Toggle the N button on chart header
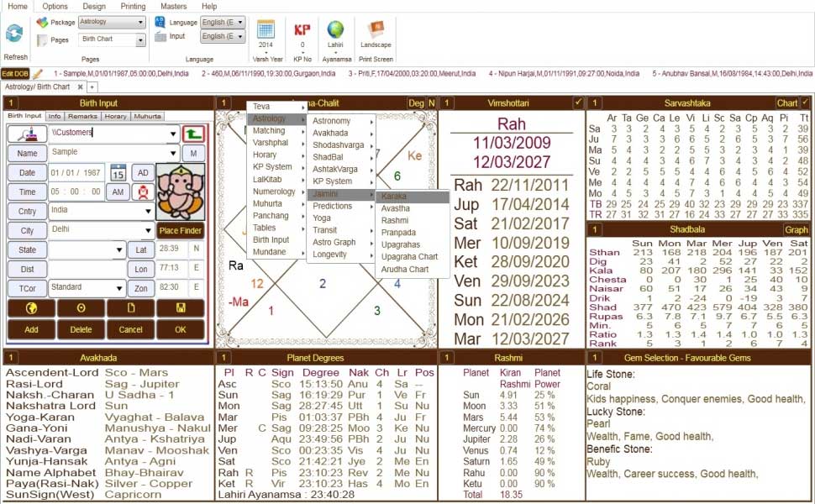 (x=431, y=102)
